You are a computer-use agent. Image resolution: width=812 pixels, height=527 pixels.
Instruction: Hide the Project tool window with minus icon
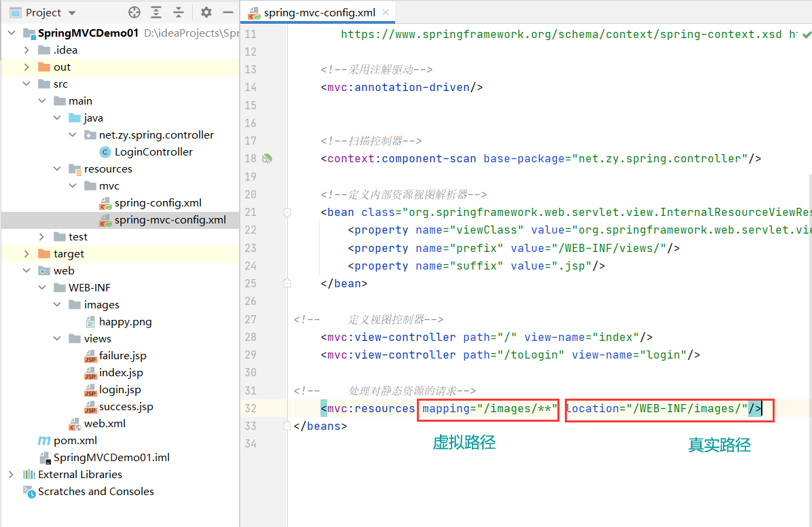[228, 12]
